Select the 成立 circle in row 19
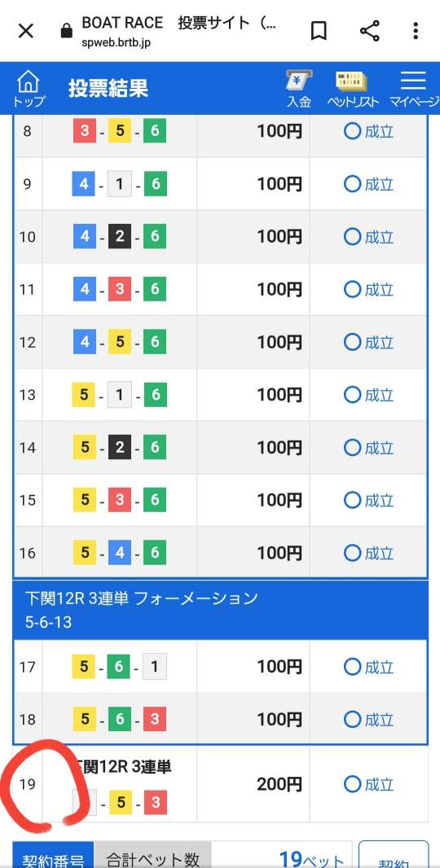Image resolution: width=440 pixels, height=868 pixels. (x=352, y=784)
